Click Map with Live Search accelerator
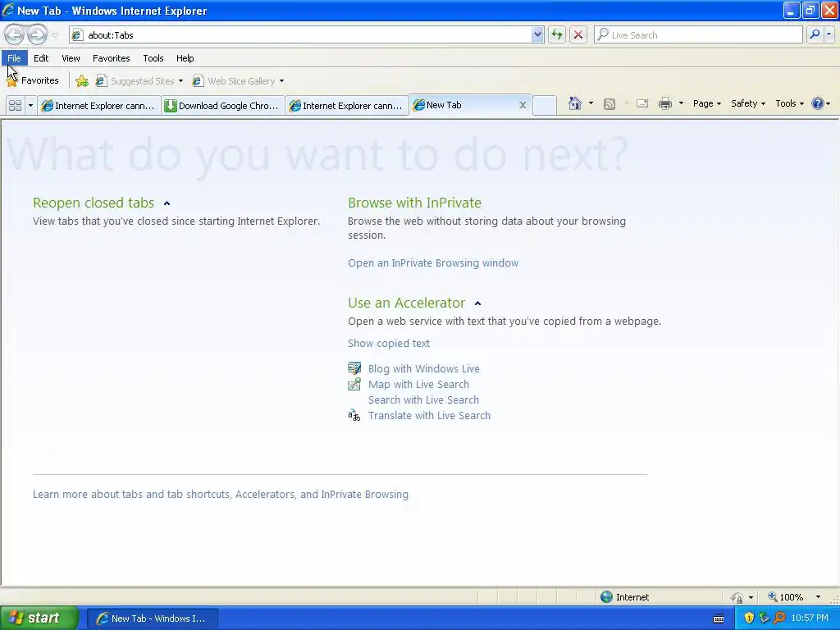840x630 pixels. (x=418, y=384)
